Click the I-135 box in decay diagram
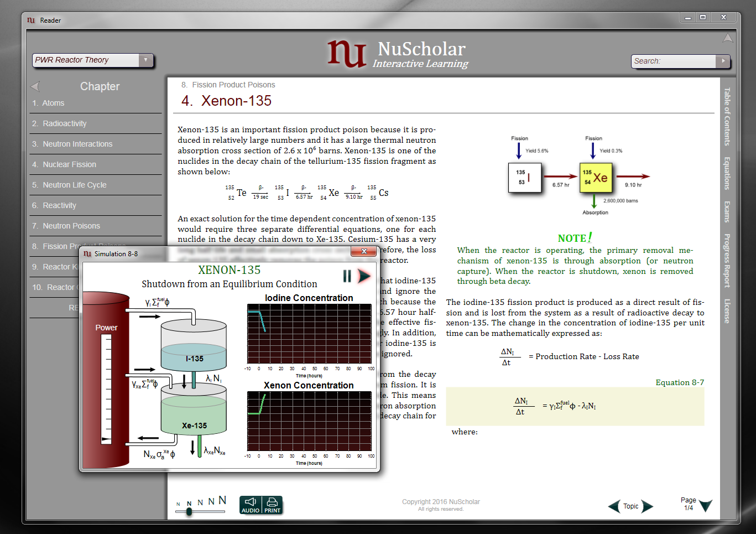Image resolution: width=756 pixels, height=534 pixels. coord(524,178)
